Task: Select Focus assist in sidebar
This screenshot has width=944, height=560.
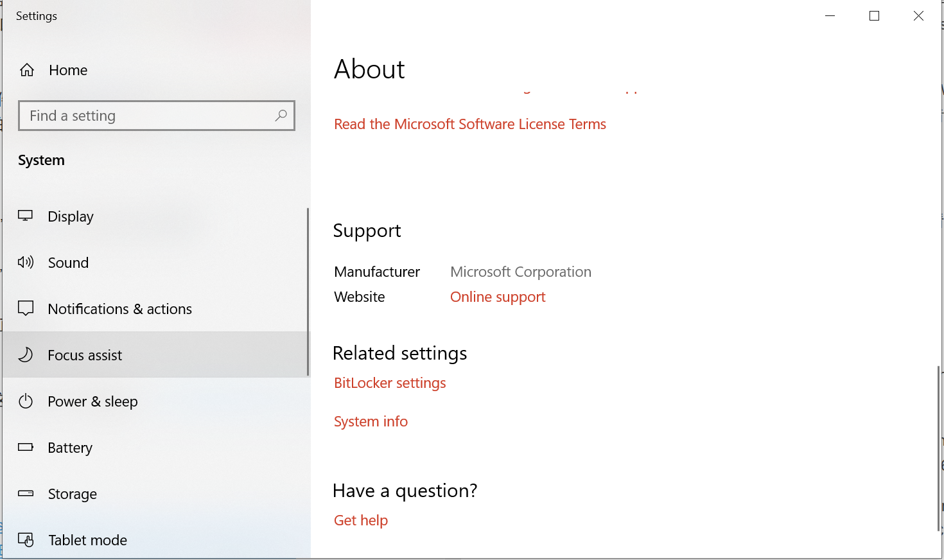Action: [x=155, y=355]
